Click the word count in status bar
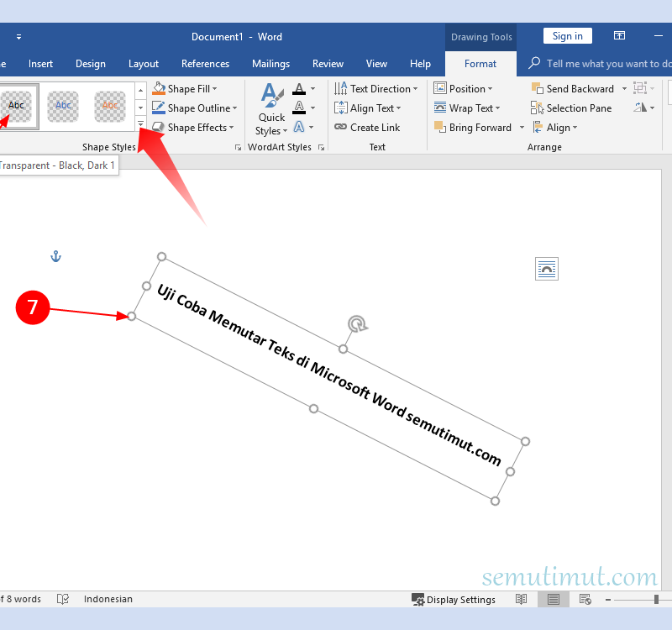This screenshot has height=630, width=672. [20, 599]
